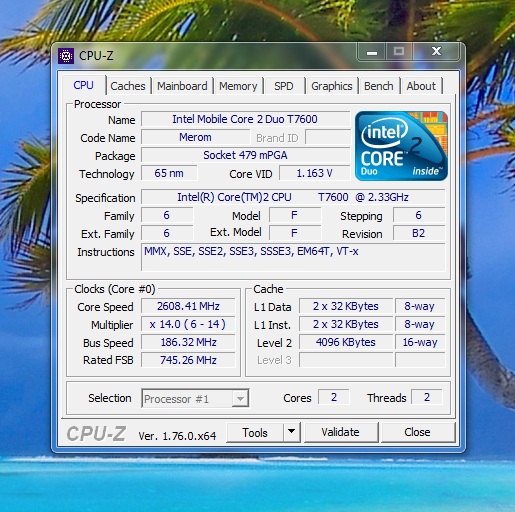
Task: Close the CPU-Z window via X
Action: (436, 51)
